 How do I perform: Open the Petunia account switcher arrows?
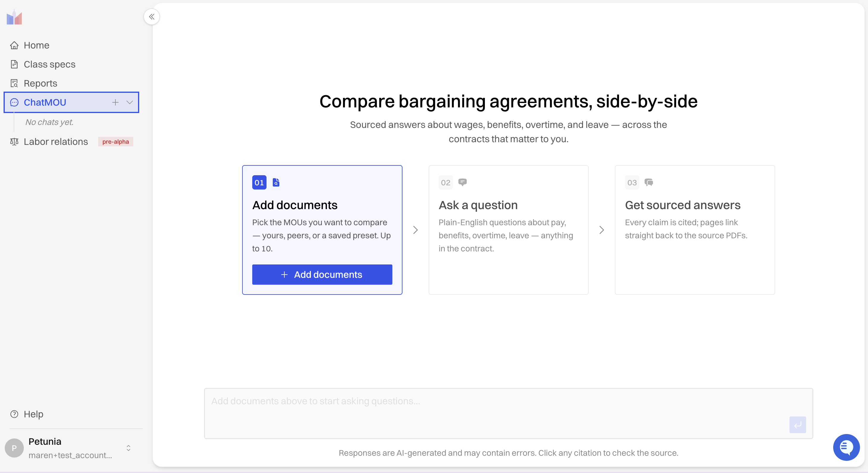pyautogui.click(x=129, y=448)
